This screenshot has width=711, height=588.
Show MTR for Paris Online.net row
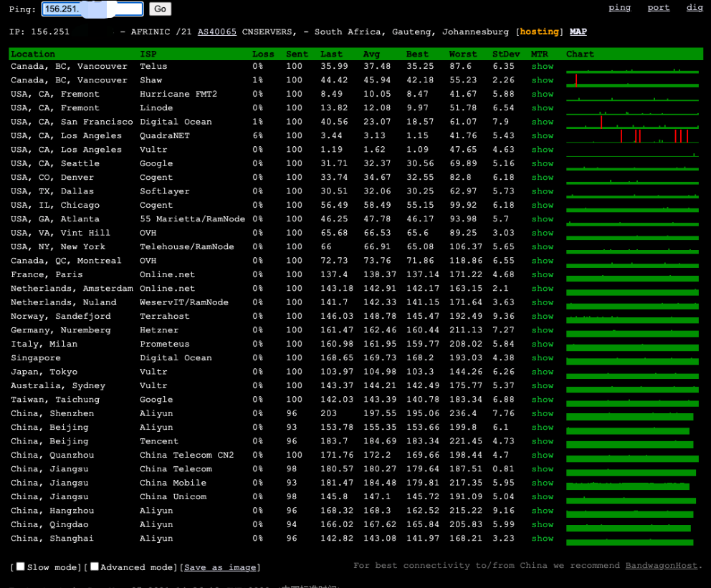click(543, 274)
